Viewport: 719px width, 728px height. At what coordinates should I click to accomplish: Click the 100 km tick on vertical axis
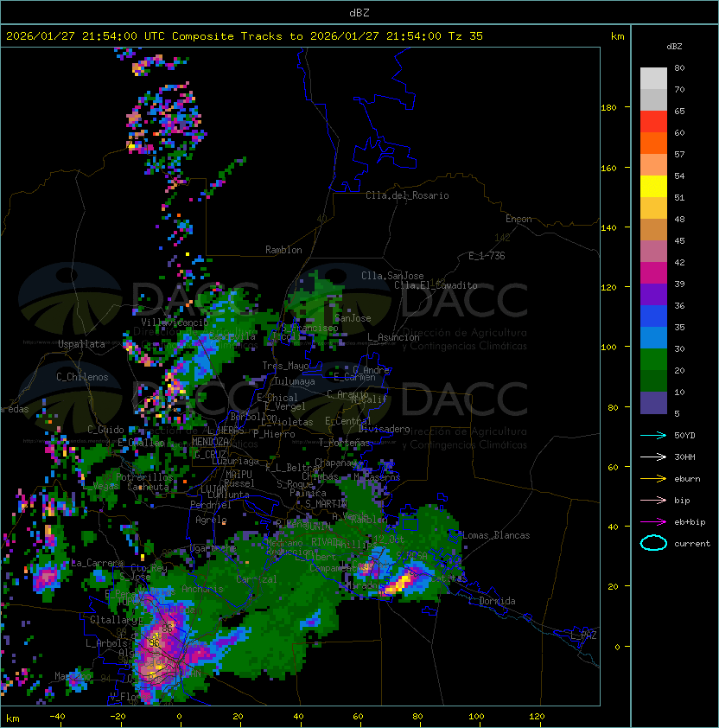[x=608, y=348]
